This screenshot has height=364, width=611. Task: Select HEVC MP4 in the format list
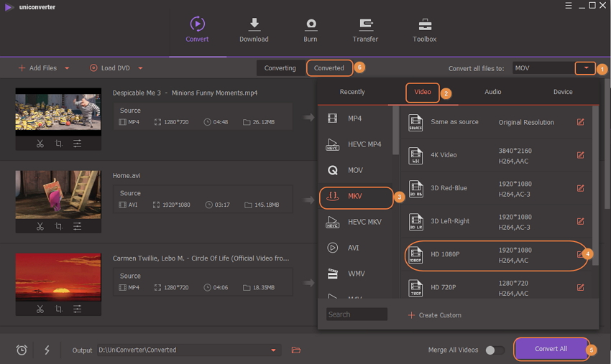click(x=355, y=144)
